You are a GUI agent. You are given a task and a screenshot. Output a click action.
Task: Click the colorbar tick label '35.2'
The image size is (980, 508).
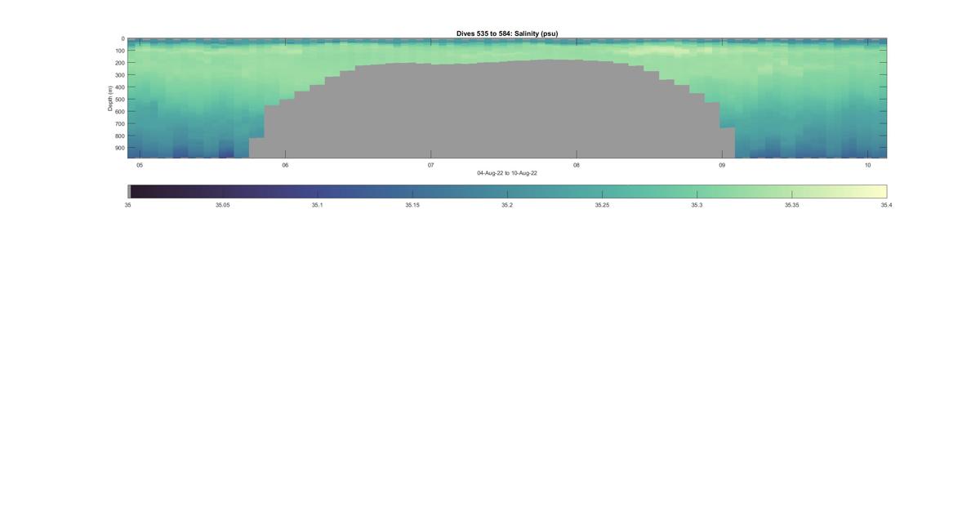click(x=507, y=205)
